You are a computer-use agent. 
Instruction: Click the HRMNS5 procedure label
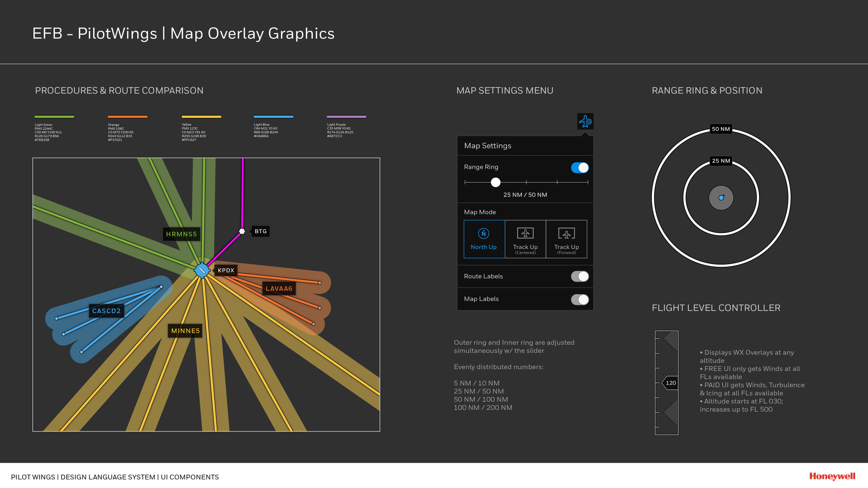[181, 234]
